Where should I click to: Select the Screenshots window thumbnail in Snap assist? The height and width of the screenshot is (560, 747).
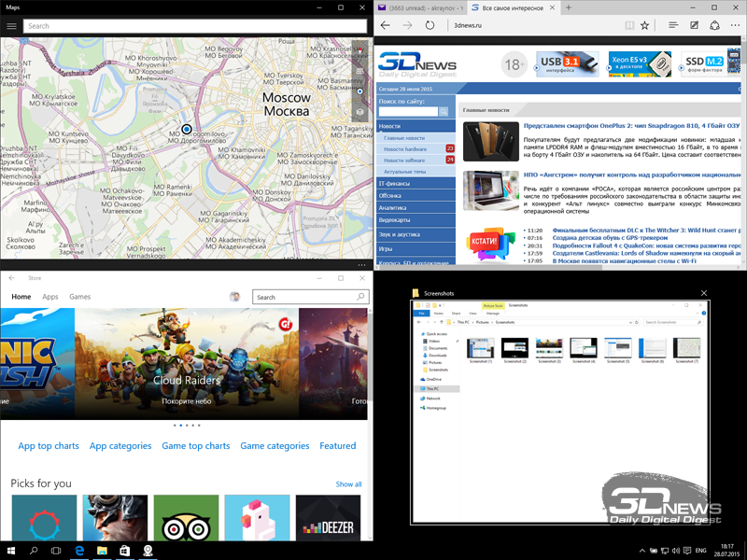[561, 412]
